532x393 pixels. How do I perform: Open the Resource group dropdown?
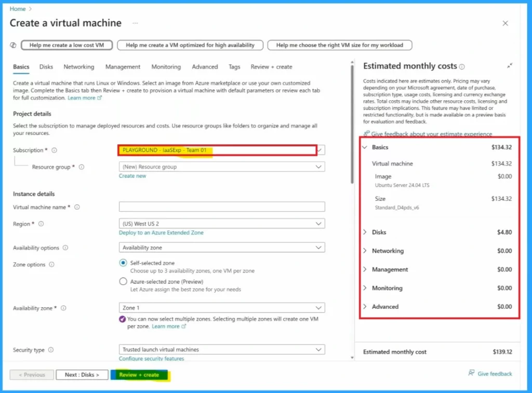[221, 167]
